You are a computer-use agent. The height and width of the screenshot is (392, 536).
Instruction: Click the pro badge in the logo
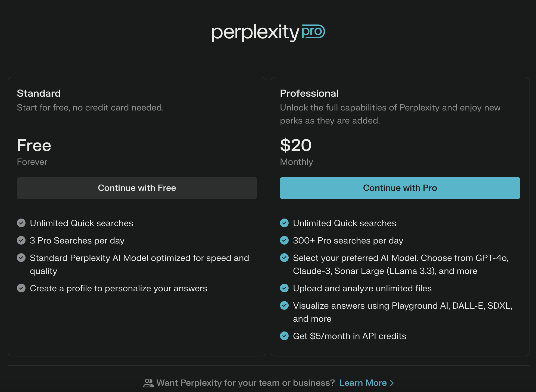(313, 32)
